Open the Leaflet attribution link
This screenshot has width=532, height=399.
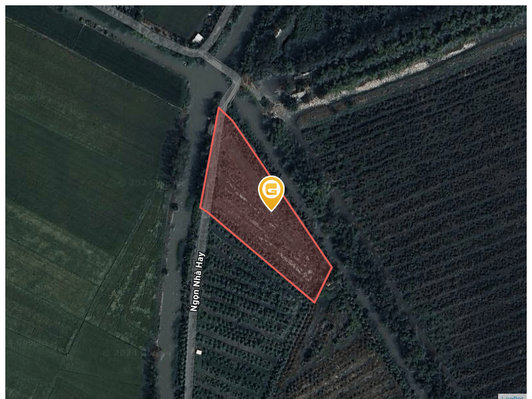click(x=512, y=397)
